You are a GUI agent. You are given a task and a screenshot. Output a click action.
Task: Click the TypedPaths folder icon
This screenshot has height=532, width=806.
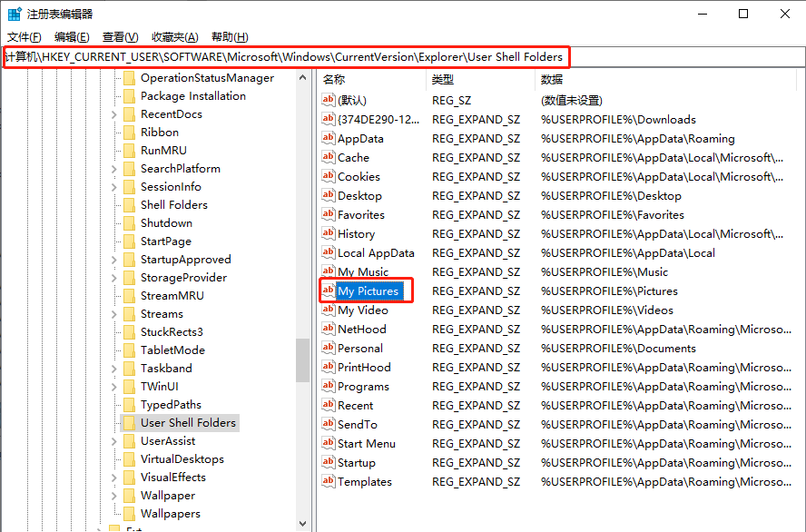tap(130, 405)
